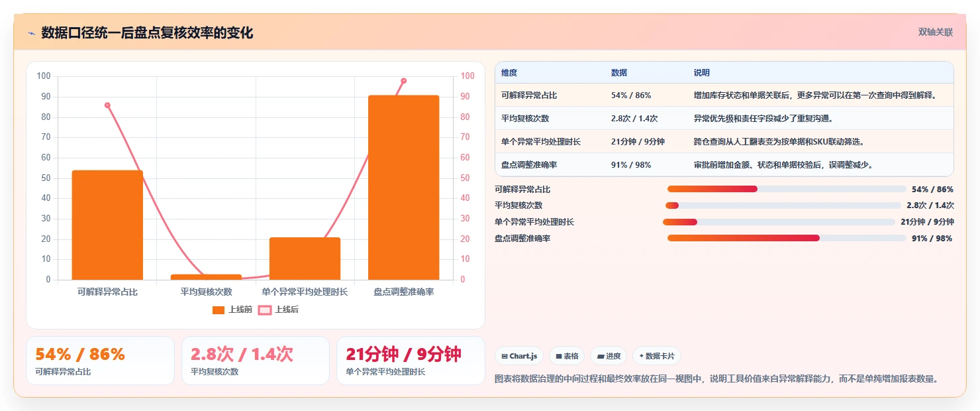Click the 平均复核次数 orange bar in the chart

pos(206,277)
